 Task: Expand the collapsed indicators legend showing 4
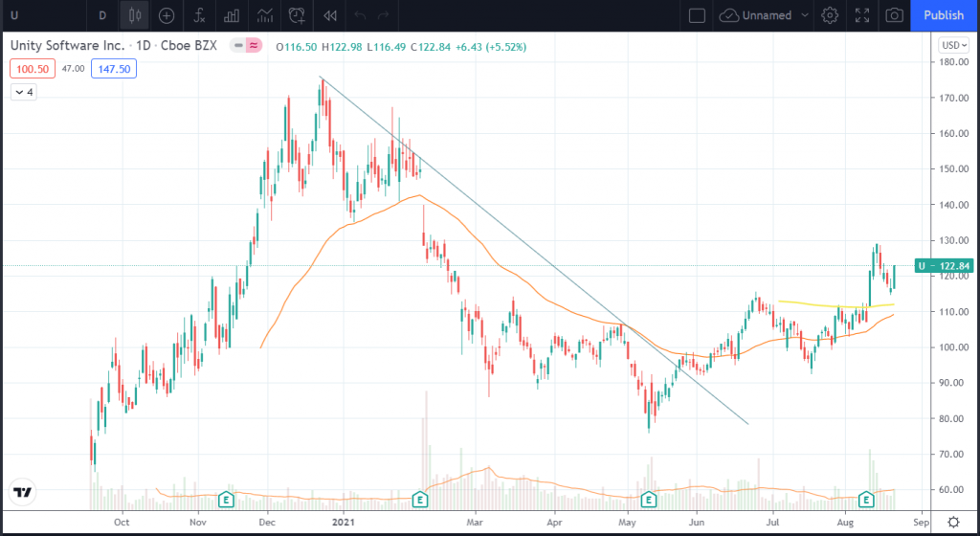24,92
